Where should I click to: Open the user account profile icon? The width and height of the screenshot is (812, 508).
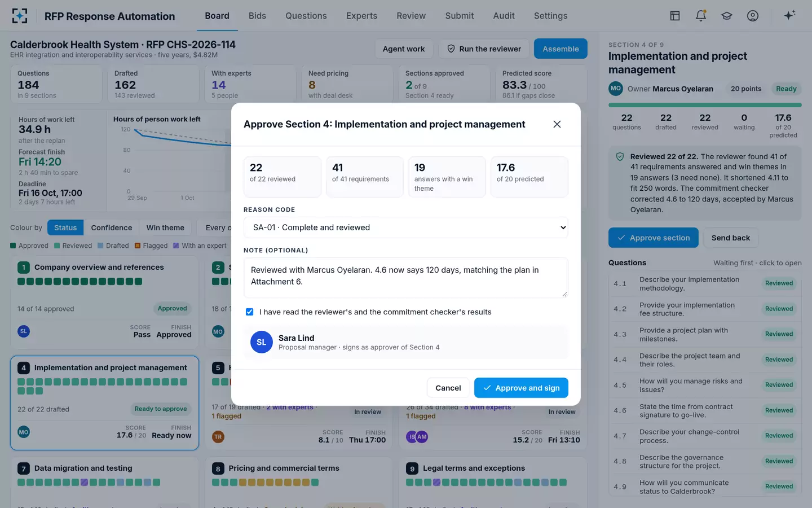(753, 16)
